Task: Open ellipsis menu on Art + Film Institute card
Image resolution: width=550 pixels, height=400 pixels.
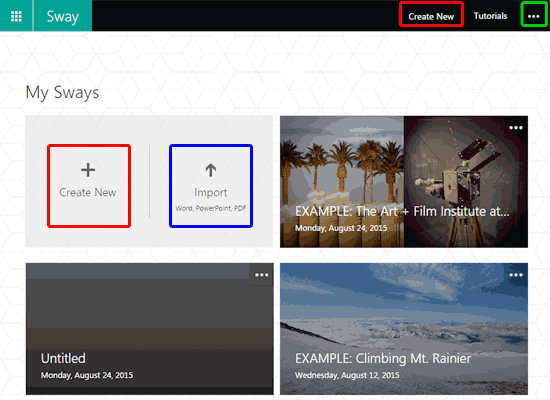Action: (516, 128)
